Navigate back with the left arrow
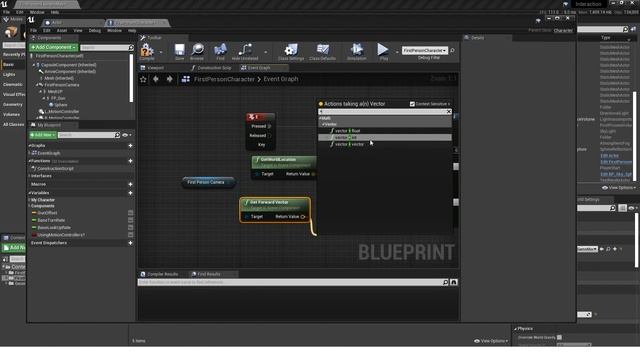This screenshot has height=360, width=640. tap(156, 79)
